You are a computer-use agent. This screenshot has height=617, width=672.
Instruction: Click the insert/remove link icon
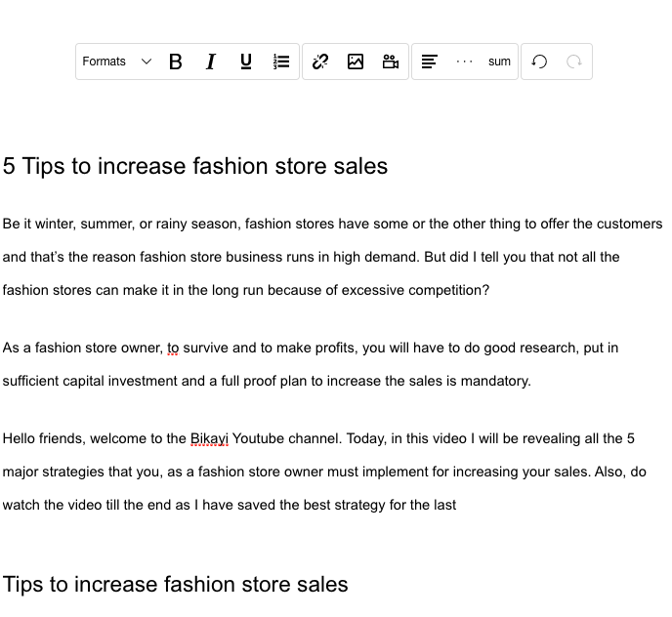pos(320,62)
